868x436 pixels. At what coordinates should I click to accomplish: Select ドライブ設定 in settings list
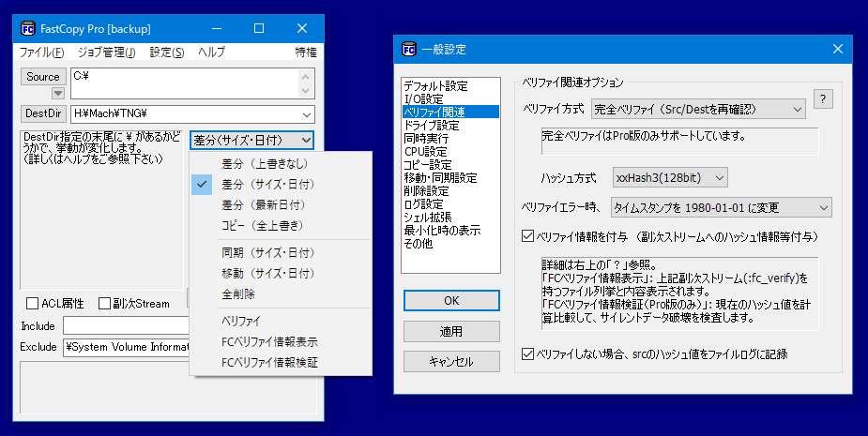(450, 125)
